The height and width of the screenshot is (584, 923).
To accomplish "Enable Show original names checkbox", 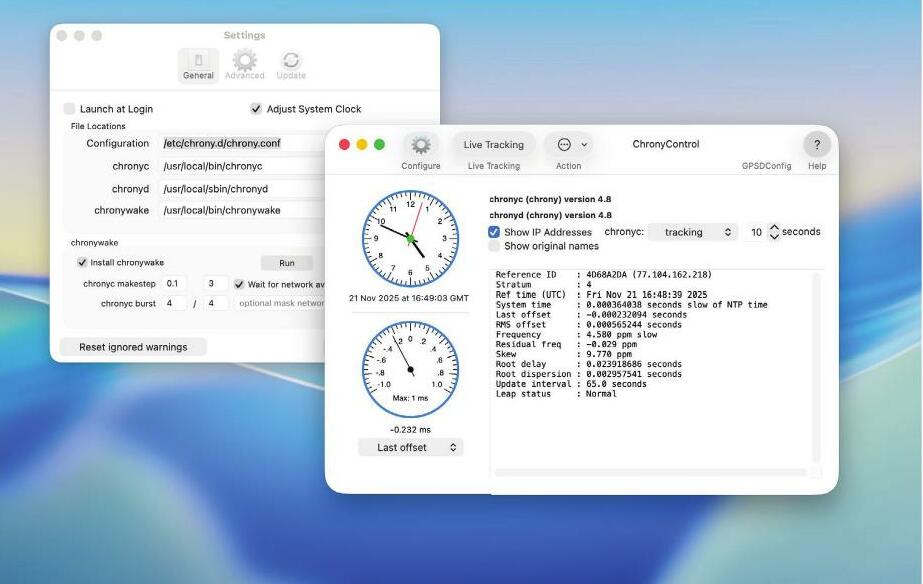I will tap(494, 246).
